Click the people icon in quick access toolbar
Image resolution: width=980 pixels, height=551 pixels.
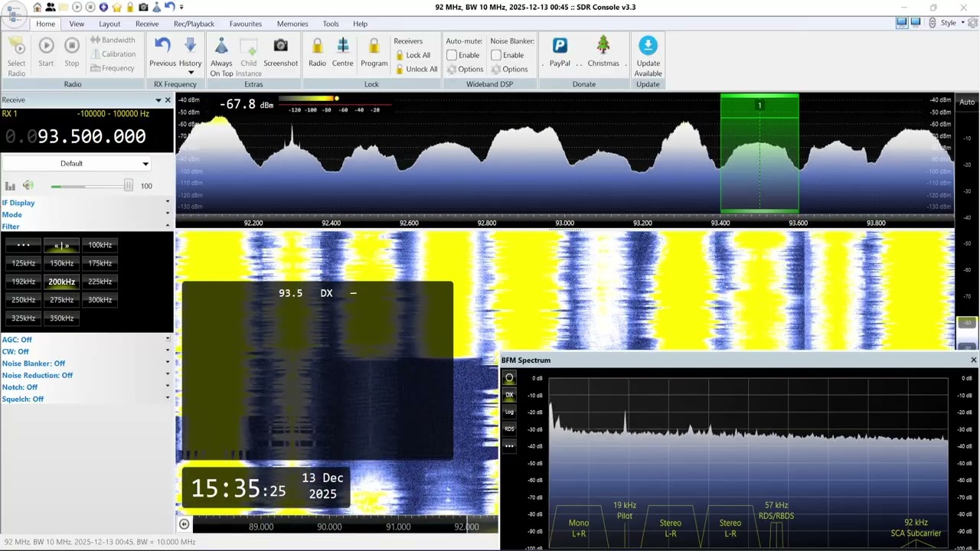point(51,7)
